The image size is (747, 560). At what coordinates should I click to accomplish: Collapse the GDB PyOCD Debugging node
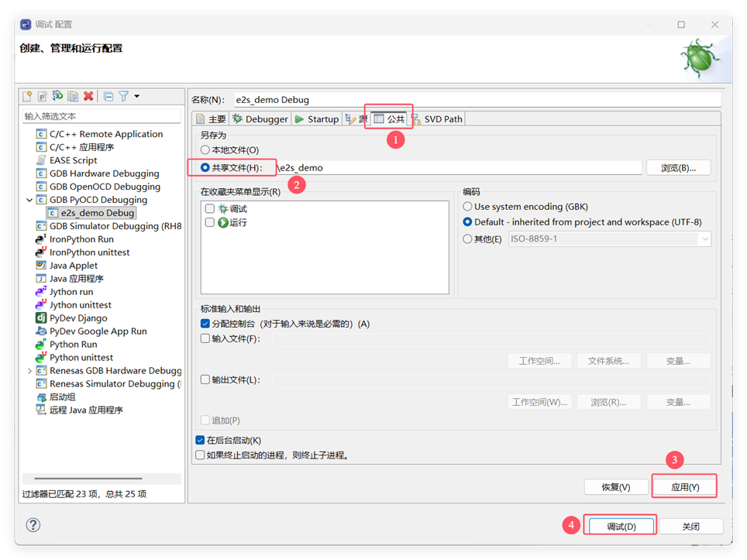(x=29, y=200)
